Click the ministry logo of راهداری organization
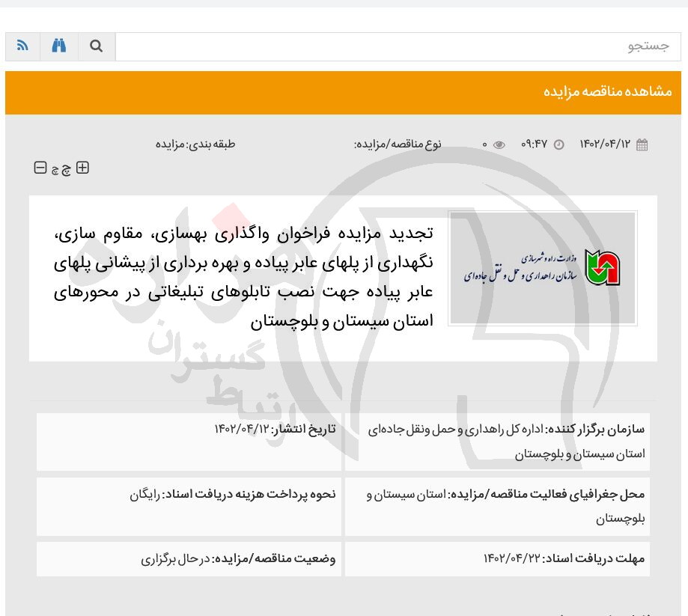Screen dimensions: 688x616 pyautogui.click(x=542, y=268)
